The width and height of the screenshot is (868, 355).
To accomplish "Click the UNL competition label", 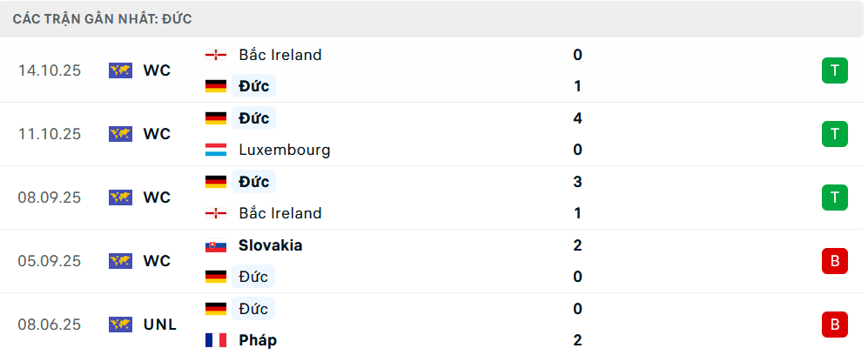I will [x=160, y=325].
